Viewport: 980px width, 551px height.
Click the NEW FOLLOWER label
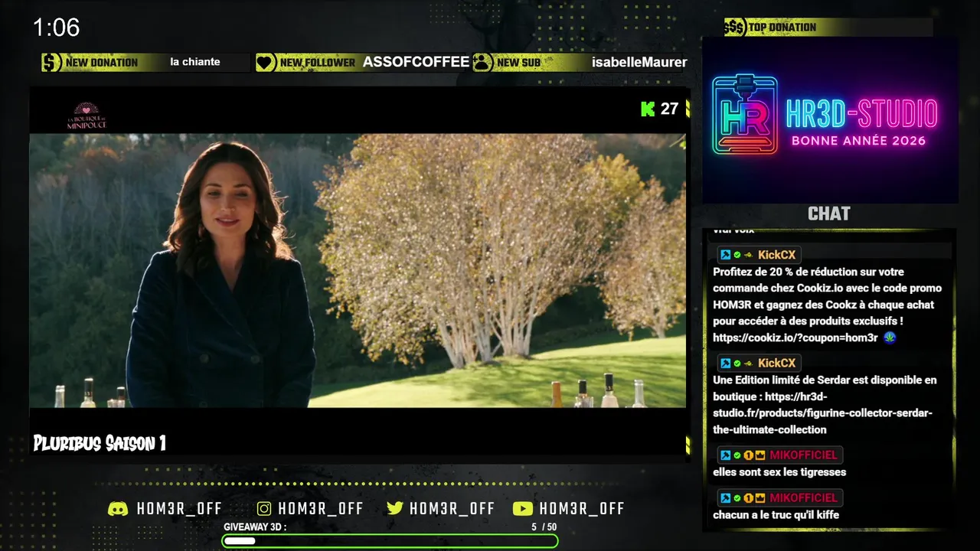(x=318, y=63)
